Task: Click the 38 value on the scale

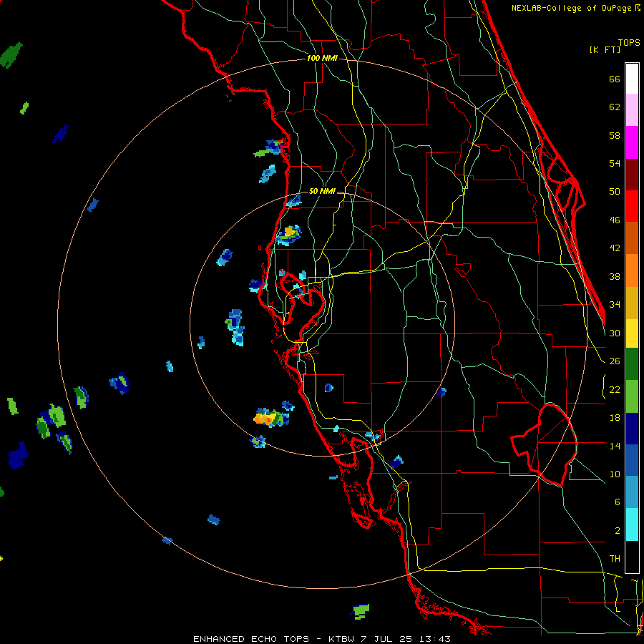Action: point(615,277)
